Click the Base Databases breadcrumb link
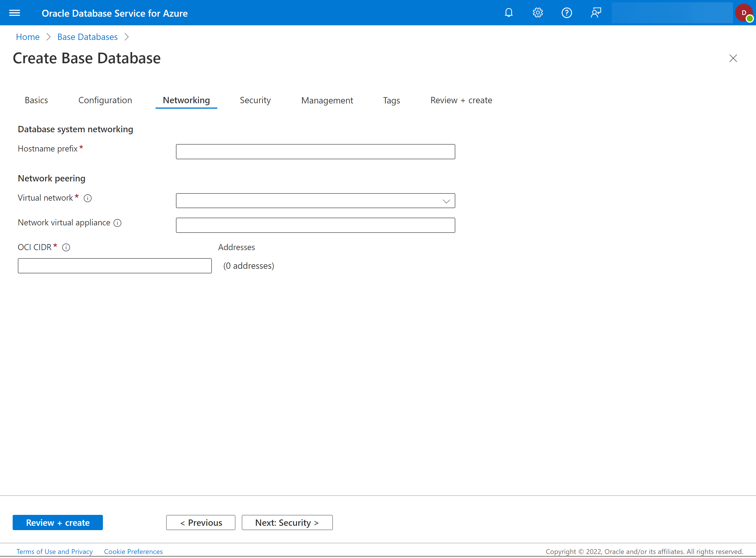The height and width of the screenshot is (558, 756). click(87, 37)
